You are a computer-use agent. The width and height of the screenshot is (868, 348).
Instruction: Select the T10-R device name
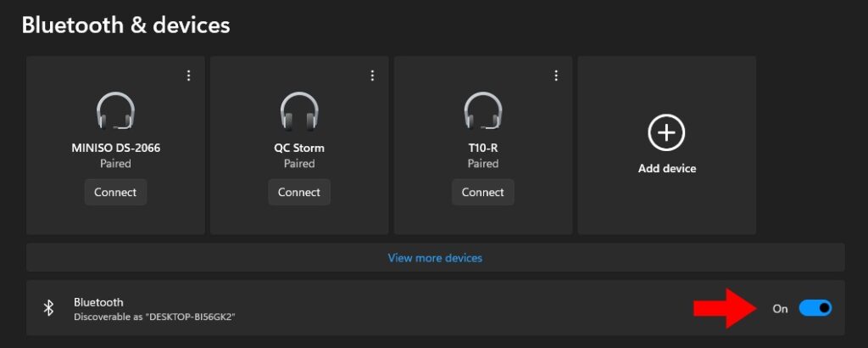click(483, 148)
